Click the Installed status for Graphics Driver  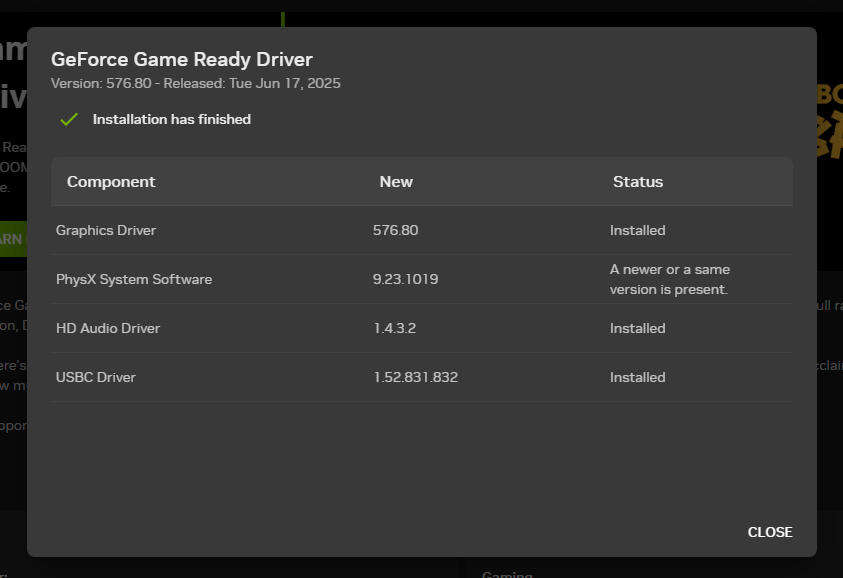pyautogui.click(x=637, y=230)
